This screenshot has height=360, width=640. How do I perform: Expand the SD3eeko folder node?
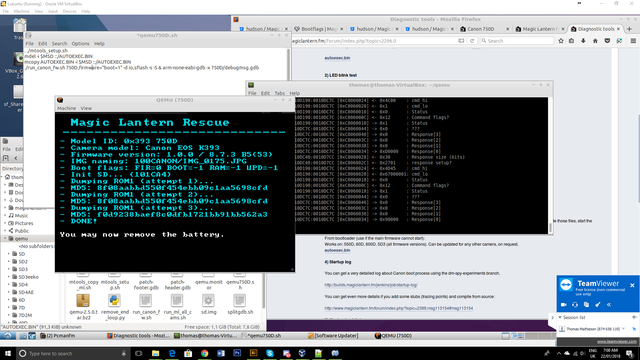(x=9, y=277)
